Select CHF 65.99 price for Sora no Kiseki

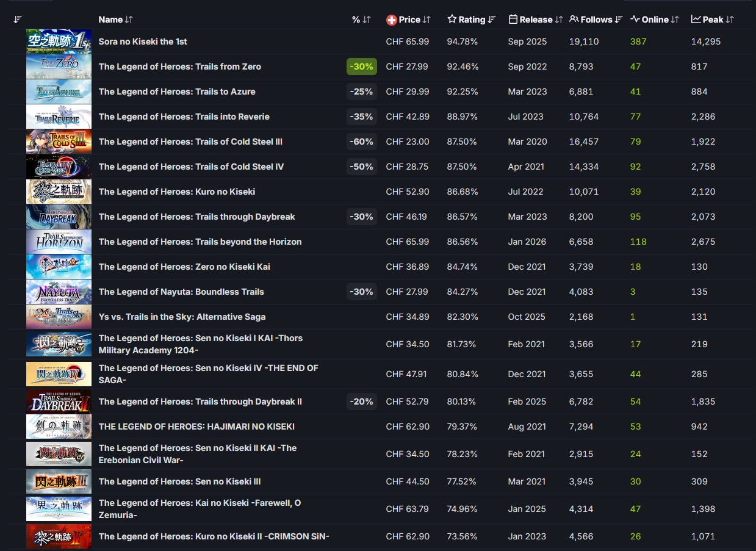coord(408,41)
